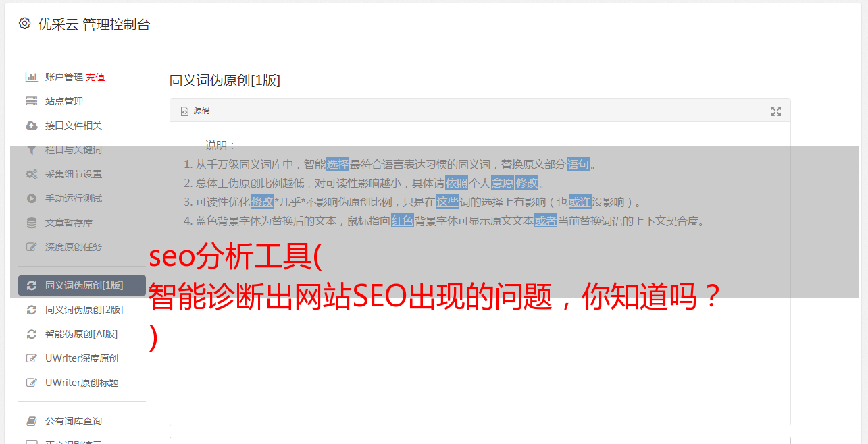The height and width of the screenshot is (444, 868).
Task: Click the book icon for 公有词库查询
Action: (x=31, y=421)
